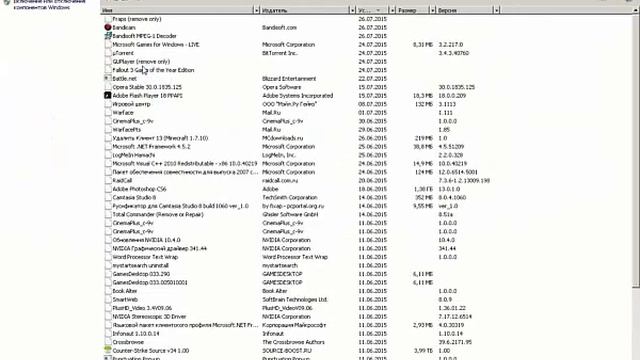Select the GUPlayer (remove only) entry

click(141, 62)
